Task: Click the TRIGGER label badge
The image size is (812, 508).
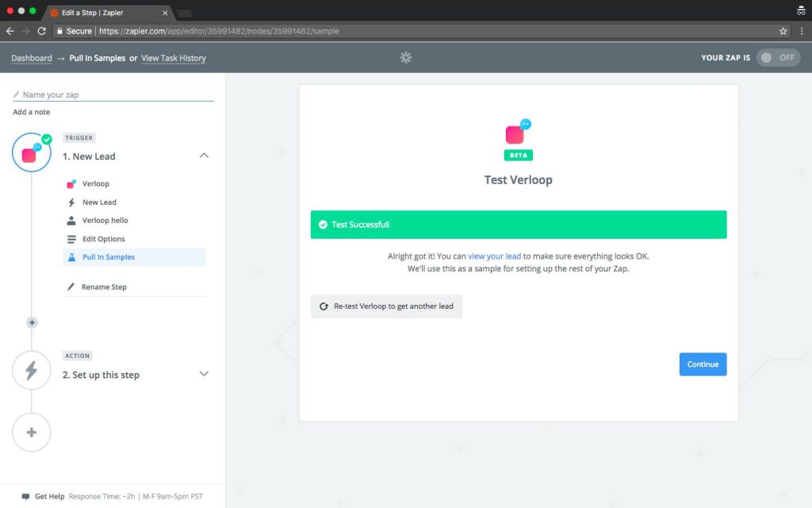Action: (x=79, y=138)
